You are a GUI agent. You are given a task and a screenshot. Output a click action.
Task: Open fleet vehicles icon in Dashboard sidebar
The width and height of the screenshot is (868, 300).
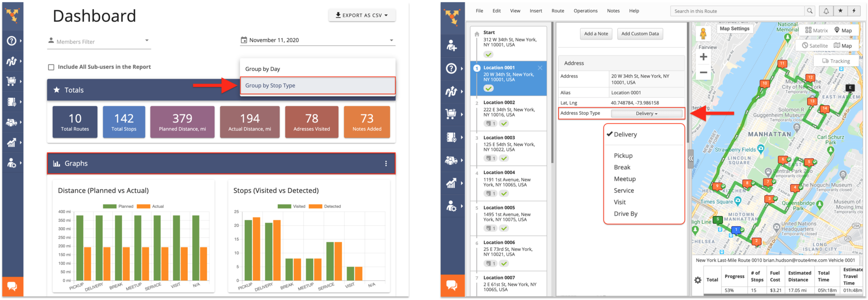[x=12, y=122]
